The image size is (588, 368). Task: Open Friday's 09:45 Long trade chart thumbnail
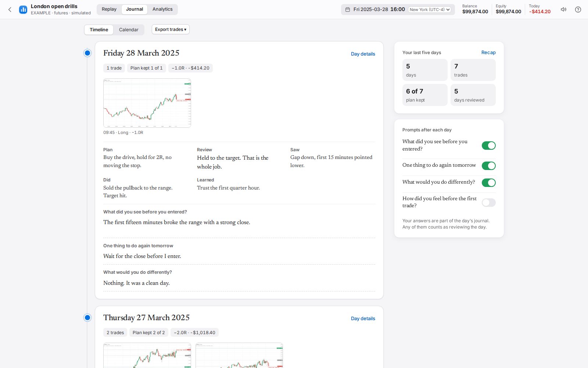click(147, 103)
